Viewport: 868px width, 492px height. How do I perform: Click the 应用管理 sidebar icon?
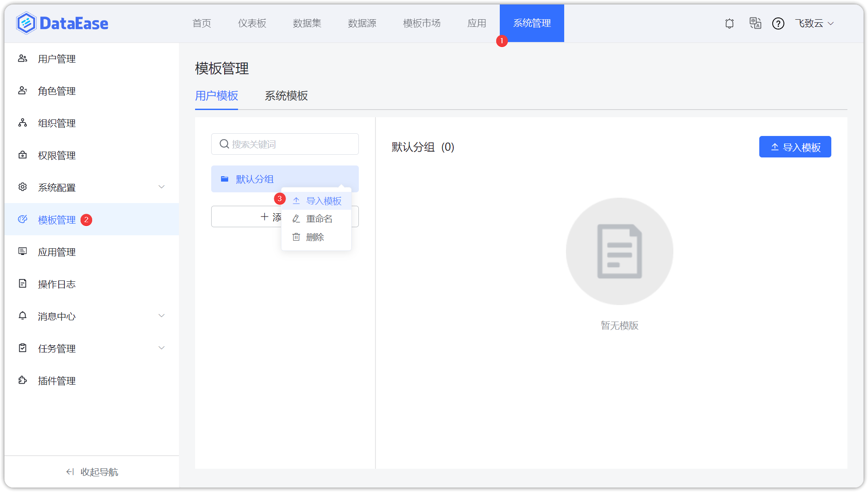click(x=22, y=251)
